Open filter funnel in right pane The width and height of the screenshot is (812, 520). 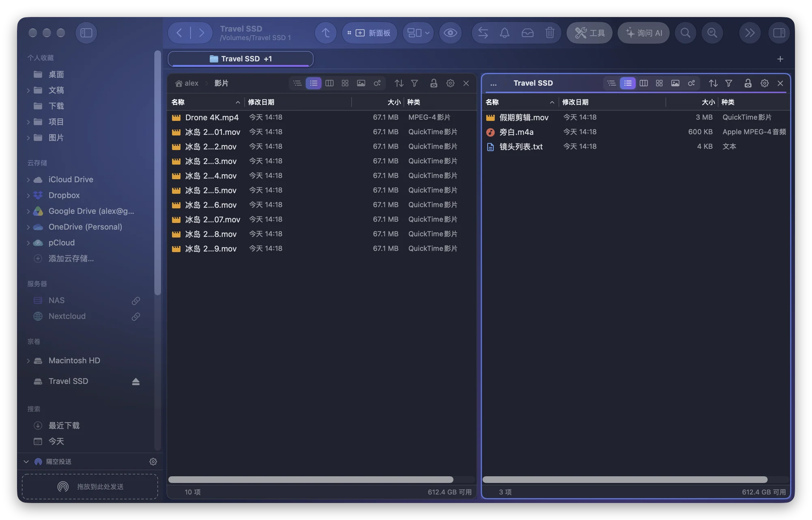(x=729, y=83)
